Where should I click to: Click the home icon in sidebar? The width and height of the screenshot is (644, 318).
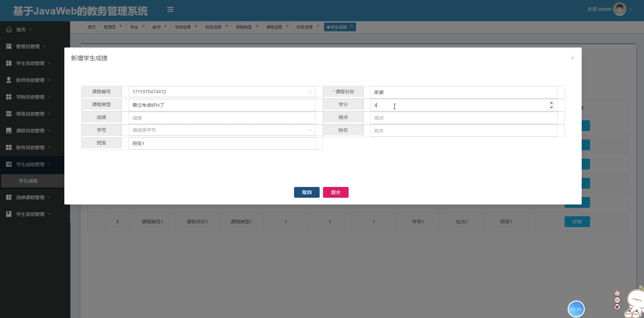[9, 30]
